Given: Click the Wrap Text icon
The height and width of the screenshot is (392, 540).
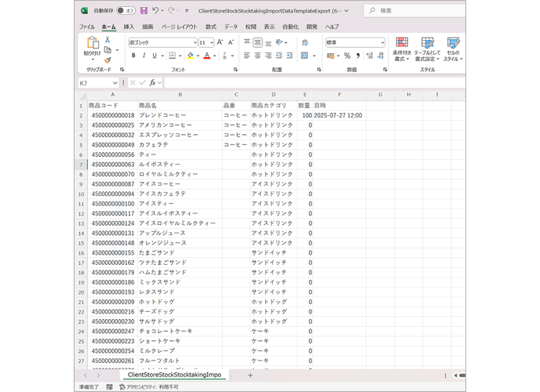Looking at the screenshot, I should [x=305, y=42].
